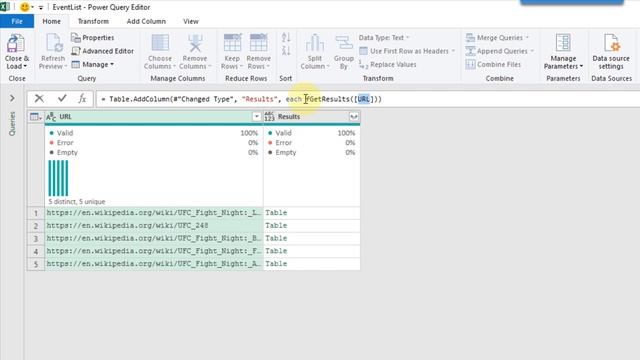Click Use First Row as Headers
The width and height of the screenshot is (640, 360).
point(407,51)
